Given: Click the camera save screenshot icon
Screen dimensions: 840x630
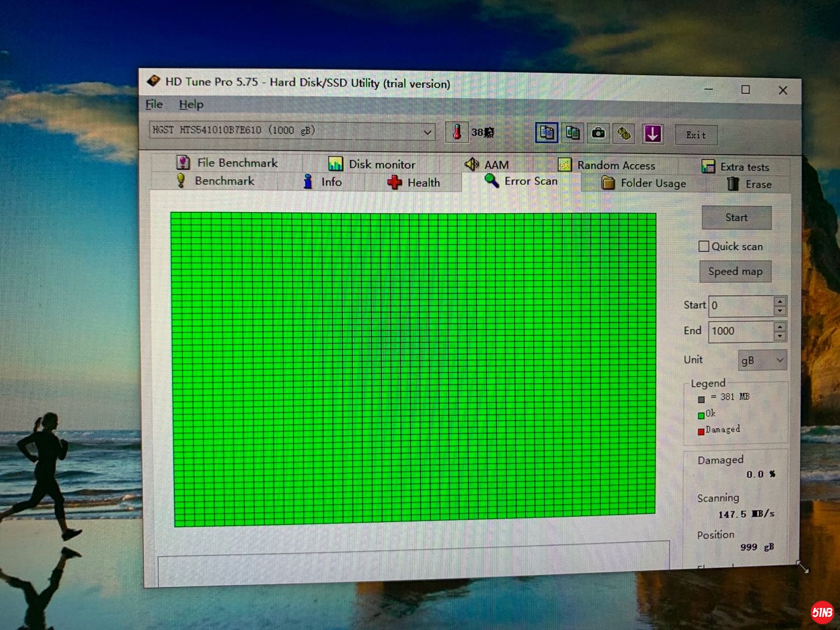Looking at the screenshot, I should [x=598, y=134].
